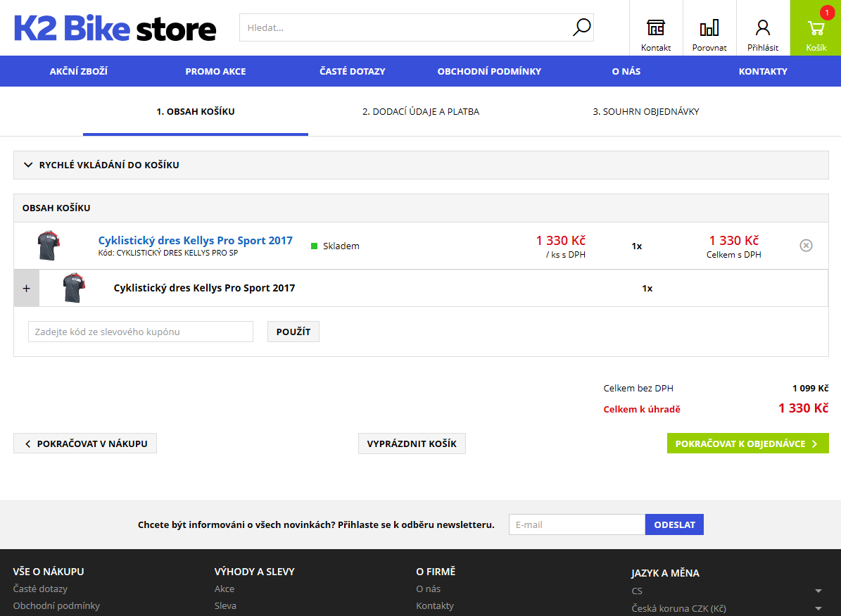Open the Kontakt store icon
The width and height of the screenshot is (841, 616).
655,28
